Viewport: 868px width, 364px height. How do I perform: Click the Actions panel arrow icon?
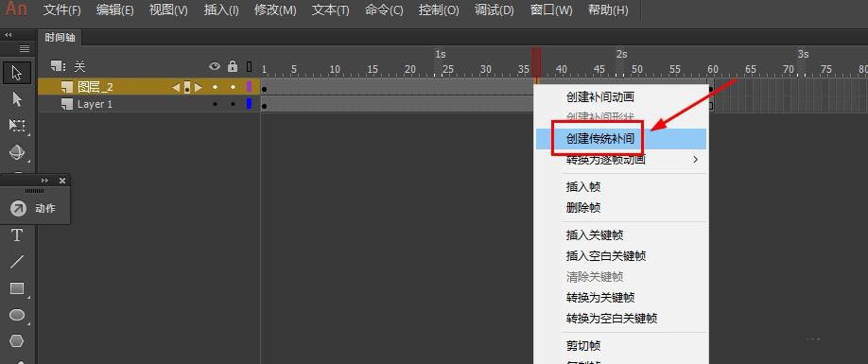[18, 209]
